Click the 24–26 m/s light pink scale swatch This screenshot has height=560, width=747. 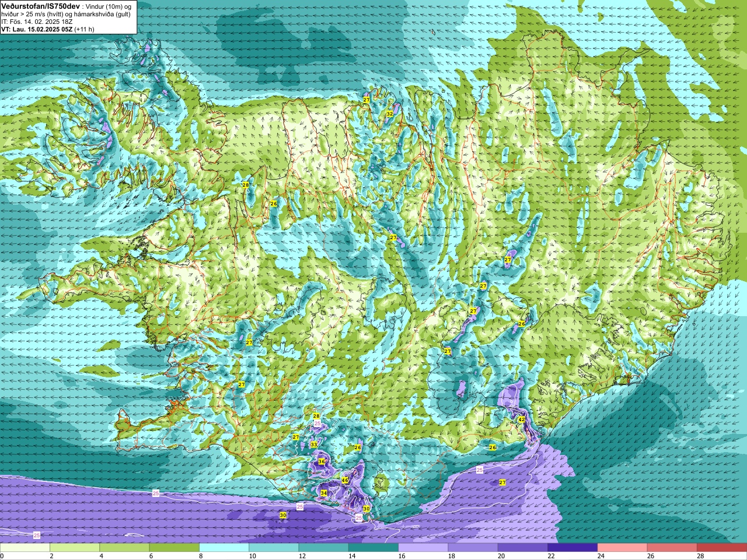(622, 548)
